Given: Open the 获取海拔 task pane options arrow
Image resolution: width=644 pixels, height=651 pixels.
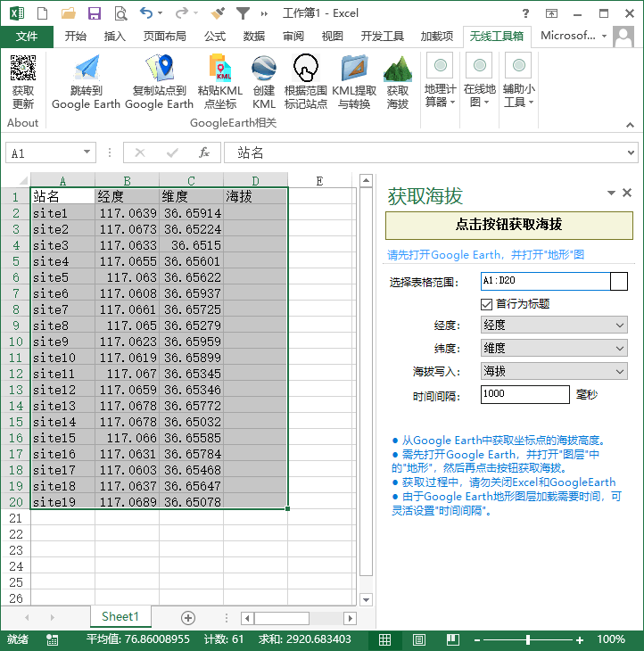Looking at the screenshot, I should pyautogui.click(x=611, y=193).
